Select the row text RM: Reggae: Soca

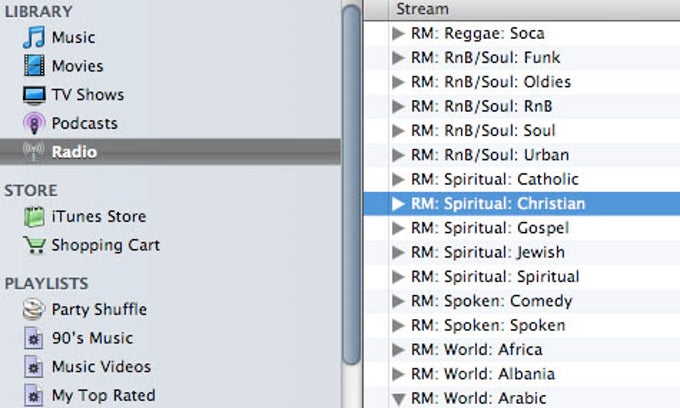point(477,33)
